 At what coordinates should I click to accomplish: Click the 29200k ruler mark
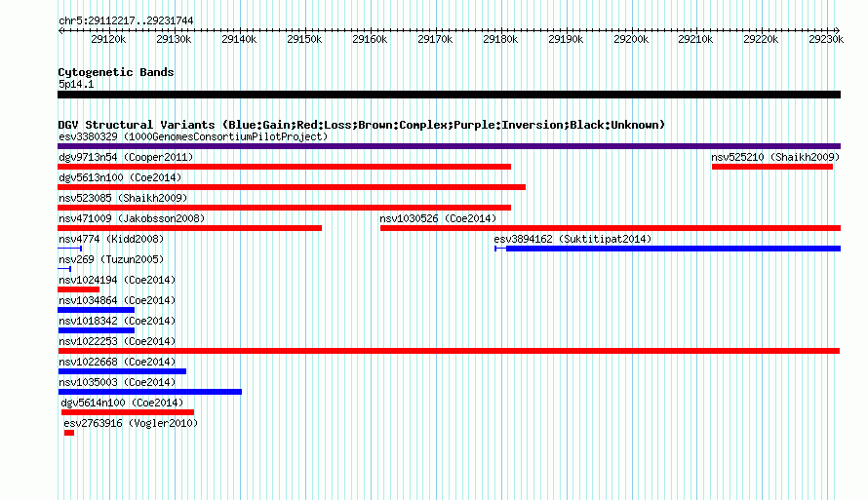pyautogui.click(x=631, y=39)
